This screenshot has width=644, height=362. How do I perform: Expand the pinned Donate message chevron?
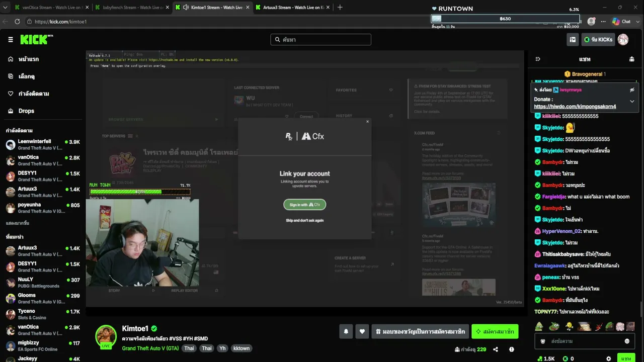632,101
